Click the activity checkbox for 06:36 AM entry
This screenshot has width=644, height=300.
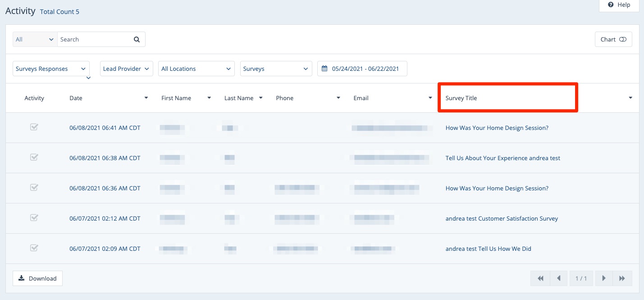point(34,187)
